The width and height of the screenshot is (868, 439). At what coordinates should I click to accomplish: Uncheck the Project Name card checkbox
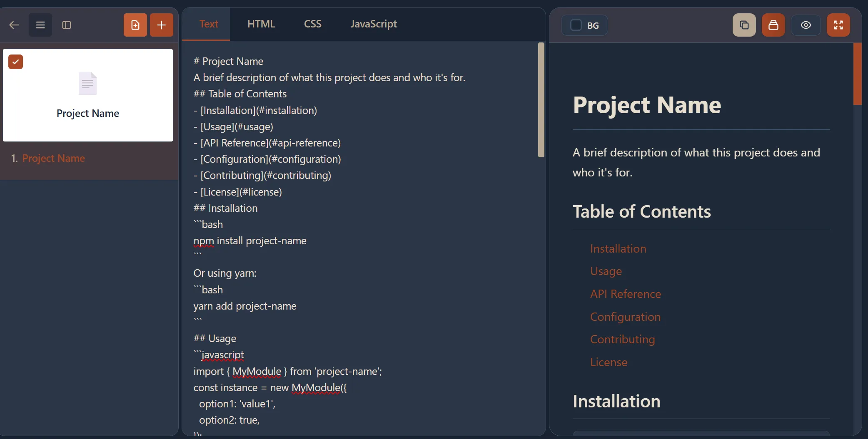pos(16,62)
